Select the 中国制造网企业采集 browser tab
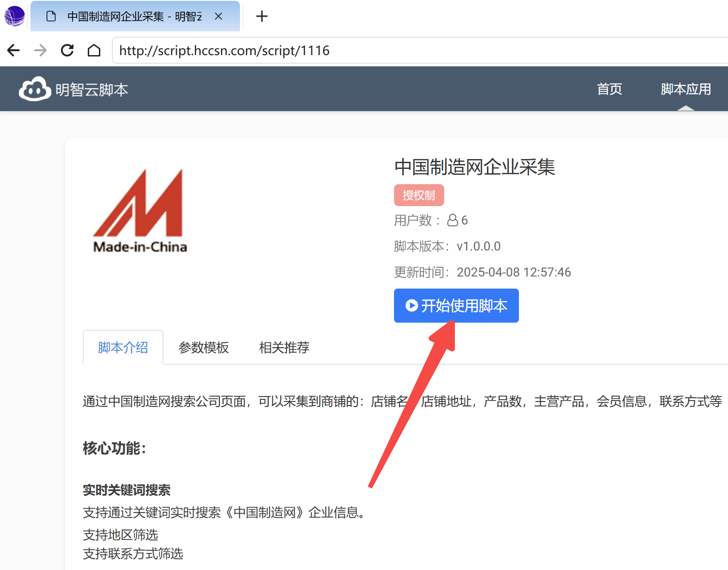The height and width of the screenshot is (570, 728). coord(135,17)
